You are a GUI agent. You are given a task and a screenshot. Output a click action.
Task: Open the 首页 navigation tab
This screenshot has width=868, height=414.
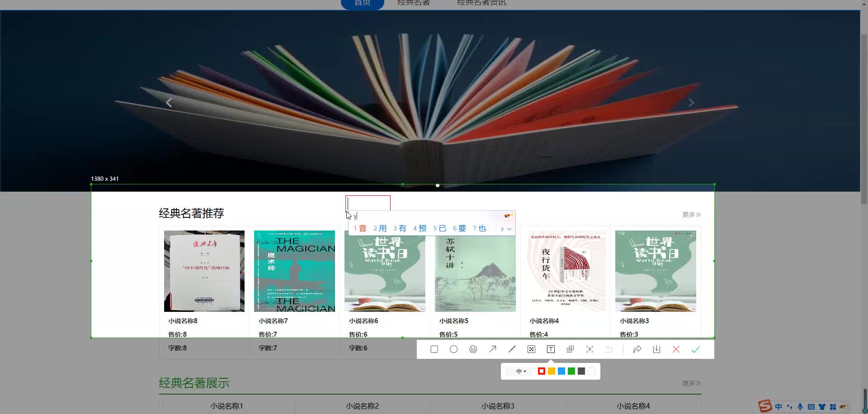[x=362, y=3]
